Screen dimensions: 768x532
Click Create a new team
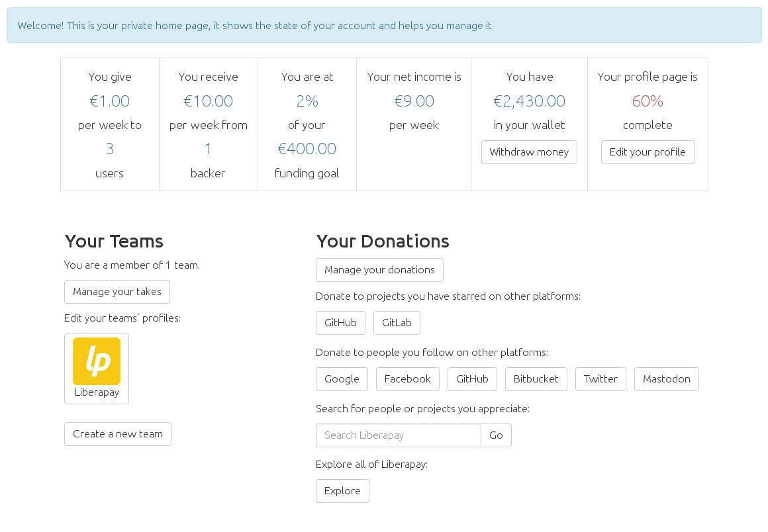point(117,434)
